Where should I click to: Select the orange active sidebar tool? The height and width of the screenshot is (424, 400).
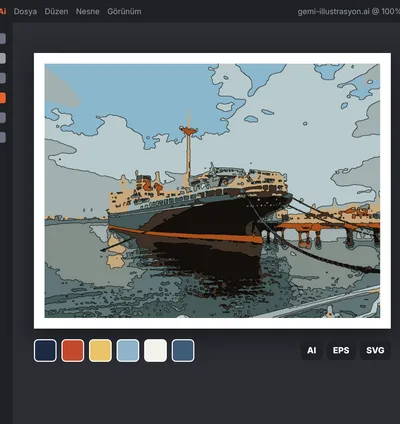(x=2, y=98)
